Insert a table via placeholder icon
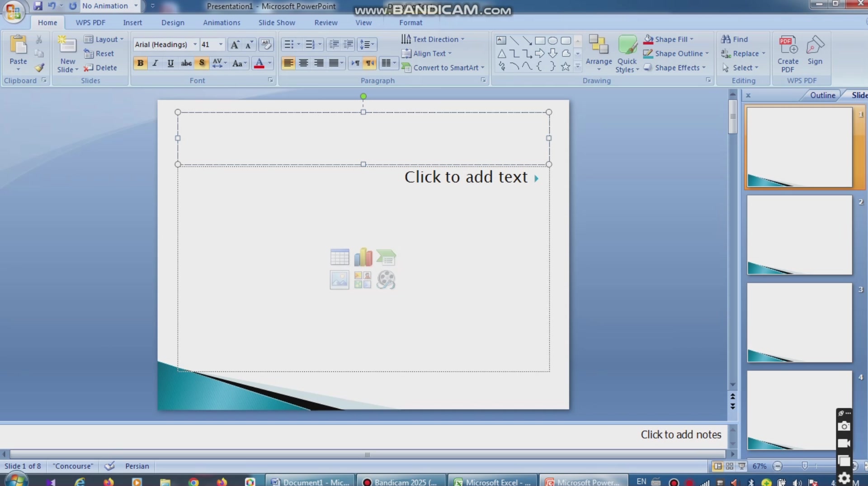 [340, 257]
